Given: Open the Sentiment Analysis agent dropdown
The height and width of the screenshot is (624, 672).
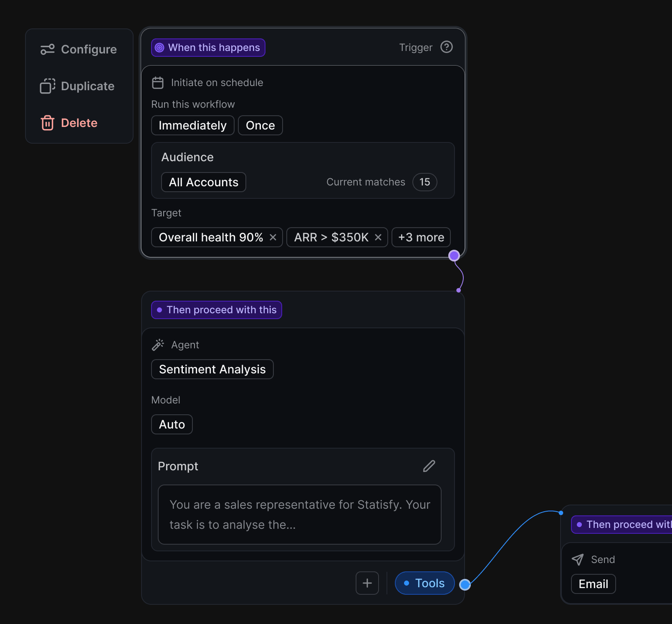Looking at the screenshot, I should pos(212,369).
